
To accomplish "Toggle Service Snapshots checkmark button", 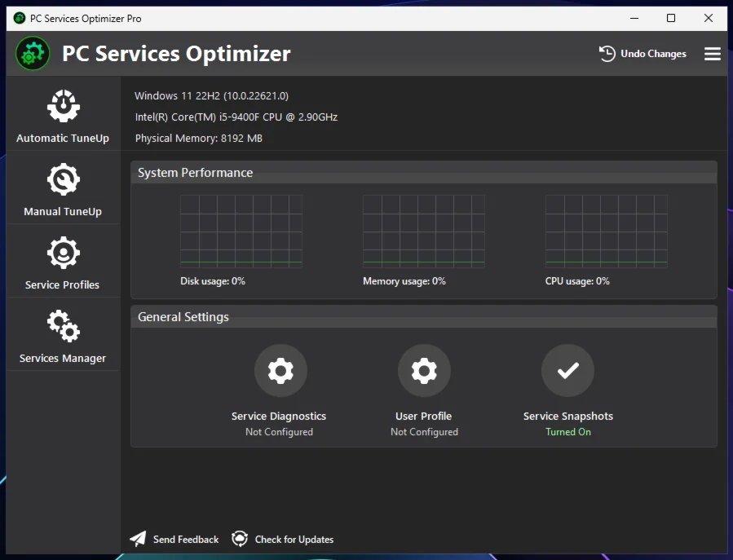I will tap(567, 371).
